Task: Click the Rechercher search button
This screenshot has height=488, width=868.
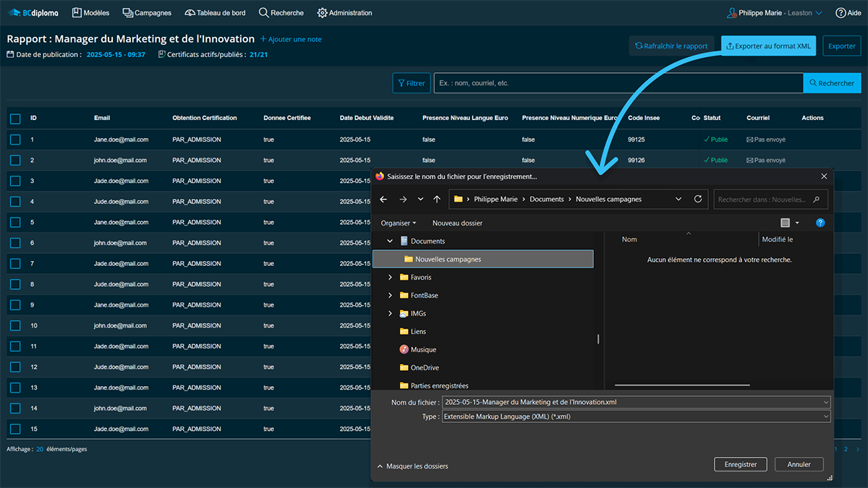Action: click(832, 83)
